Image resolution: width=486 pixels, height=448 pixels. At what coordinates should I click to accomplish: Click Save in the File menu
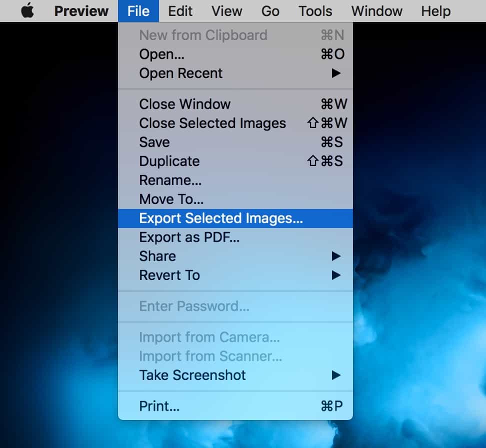(154, 142)
